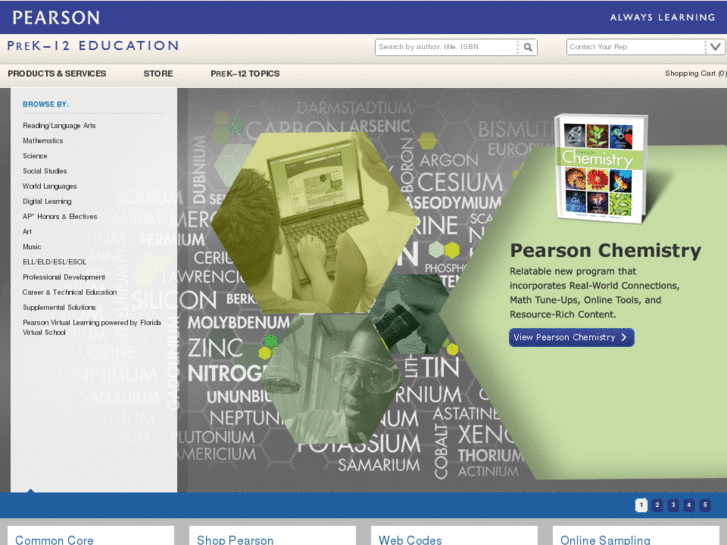Viewport: 727px width, 545px height.
Task: Click the Browse By heading
Action: 45,104
